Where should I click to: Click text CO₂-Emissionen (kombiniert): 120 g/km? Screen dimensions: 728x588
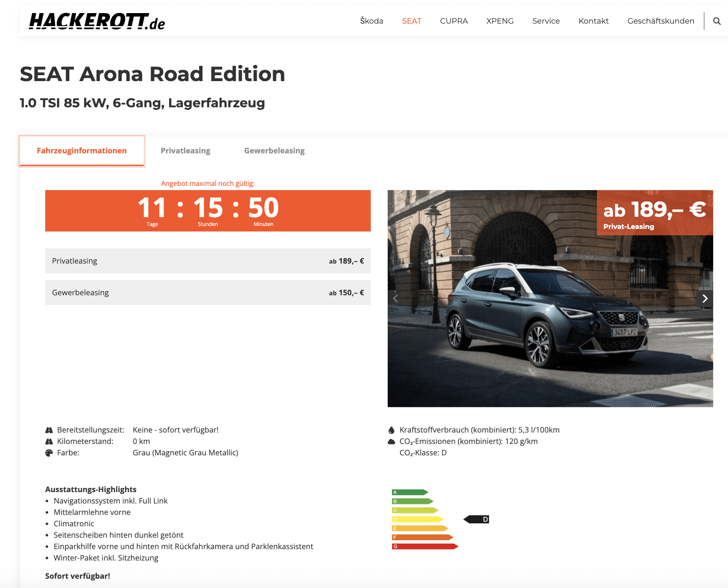coord(468,441)
